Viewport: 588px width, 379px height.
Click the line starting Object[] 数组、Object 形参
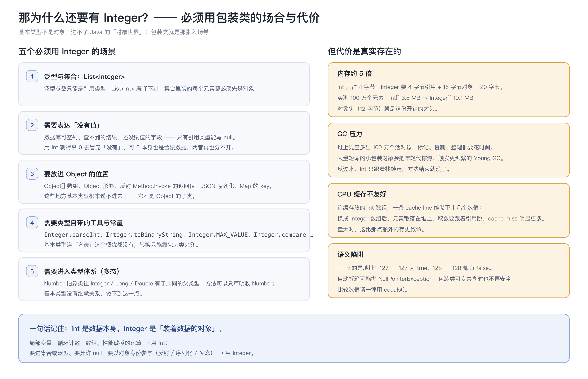pyautogui.click(x=158, y=186)
